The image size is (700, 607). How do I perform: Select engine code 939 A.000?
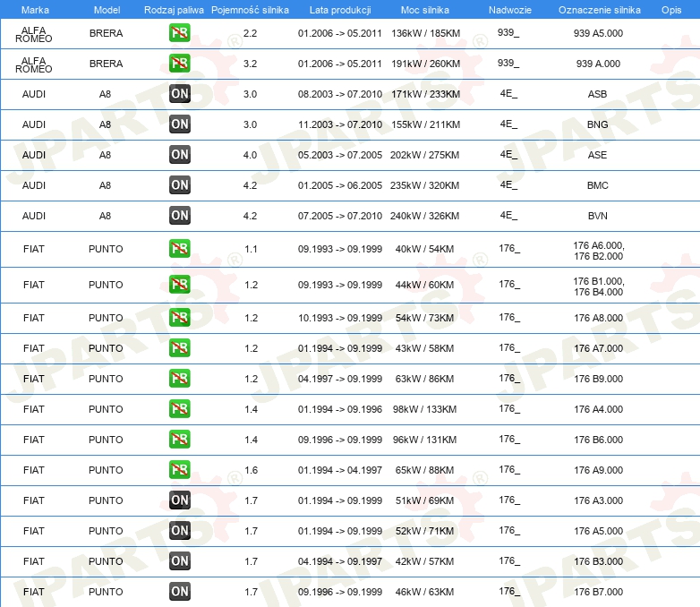(598, 64)
